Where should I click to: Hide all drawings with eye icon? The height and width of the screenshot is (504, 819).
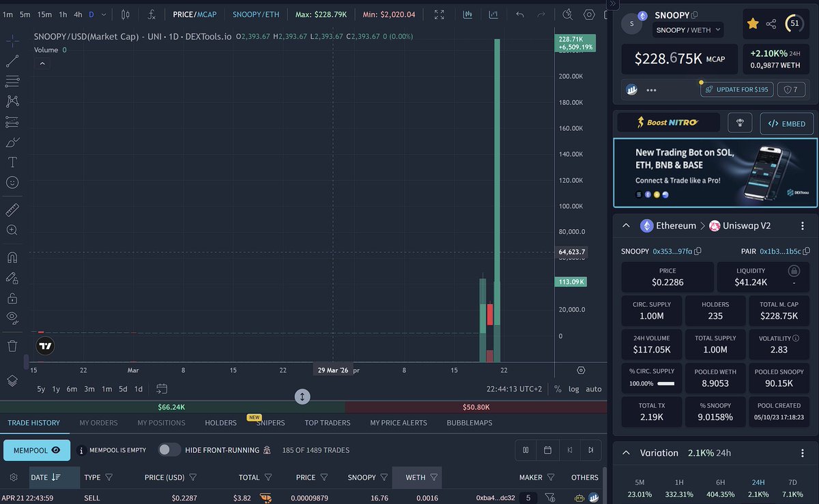click(x=12, y=318)
